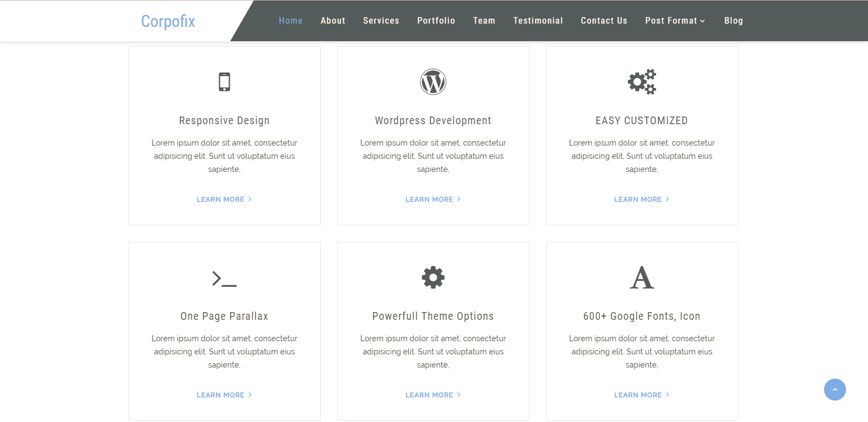The image size is (868, 422).
Task: Visit the Blog navigation item
Action: [733, 21]
